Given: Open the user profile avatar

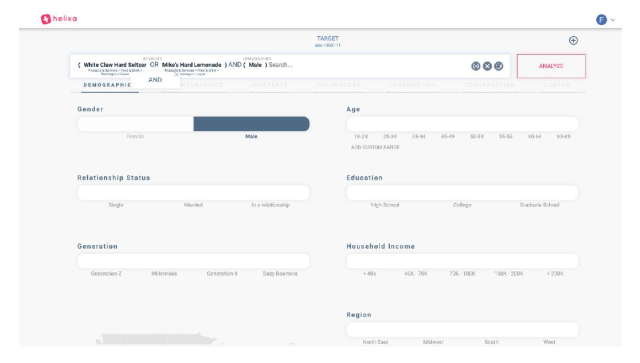Looking at the screenshot, I should pyautogui.click(x=601, y=20).
